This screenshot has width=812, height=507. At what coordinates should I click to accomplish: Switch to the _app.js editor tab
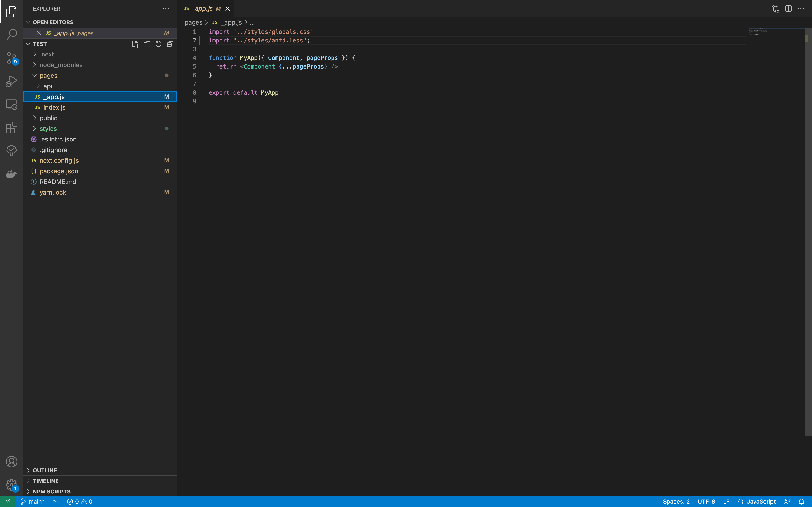[x=201, y=8]
